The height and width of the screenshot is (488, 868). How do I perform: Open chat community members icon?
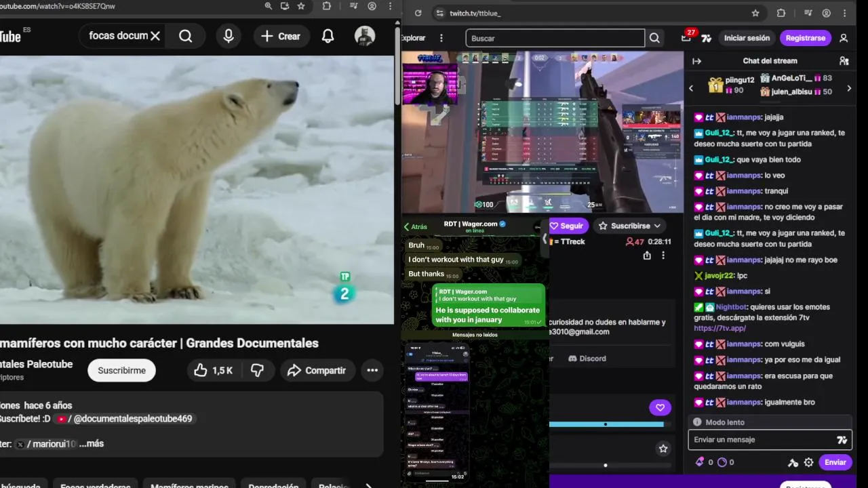coord(844,61)
